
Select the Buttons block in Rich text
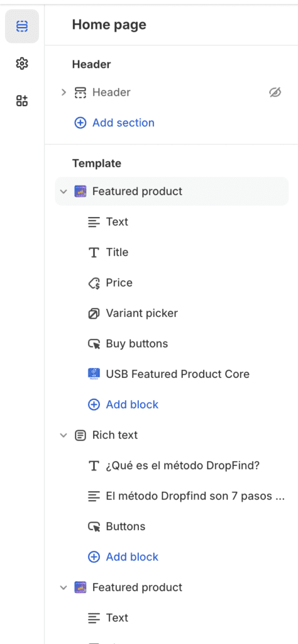click(x=172, y=526)
